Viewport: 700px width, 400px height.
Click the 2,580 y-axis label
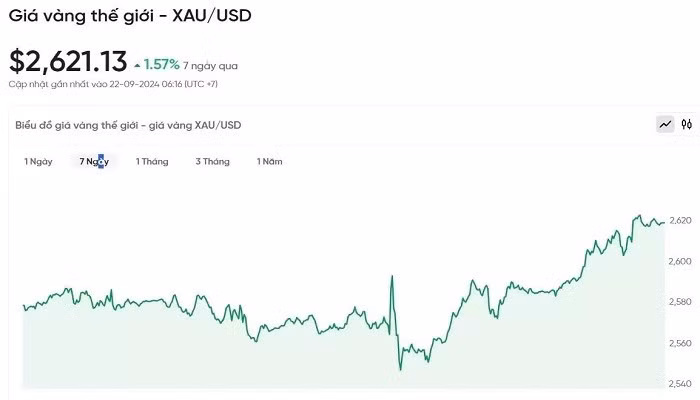680,302
